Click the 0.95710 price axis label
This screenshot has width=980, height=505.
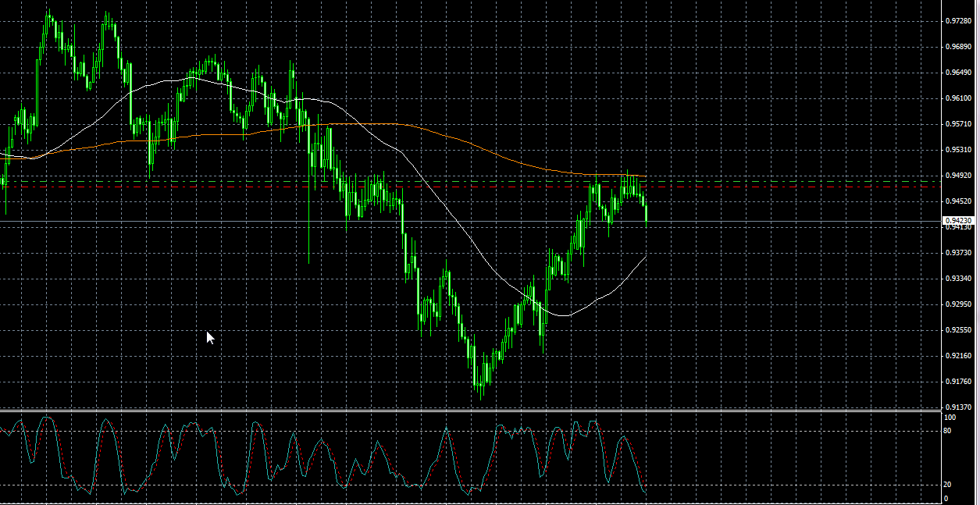[959, 124]
